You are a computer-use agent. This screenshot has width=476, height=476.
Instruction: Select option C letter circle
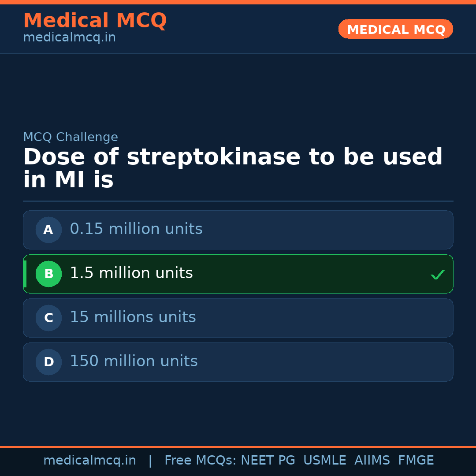tap(48, 318)
